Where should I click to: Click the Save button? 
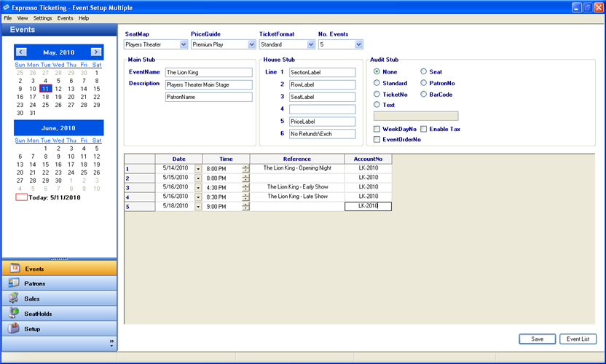538,339
